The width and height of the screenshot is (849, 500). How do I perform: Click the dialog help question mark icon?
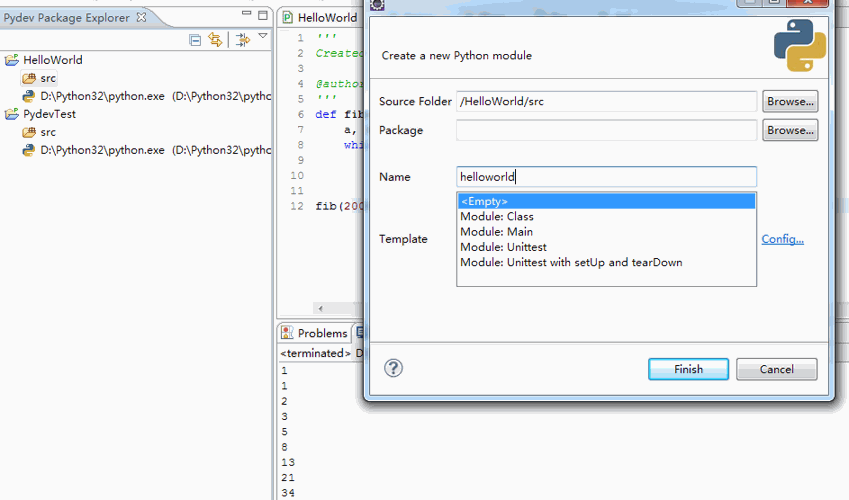click(393, 368)
